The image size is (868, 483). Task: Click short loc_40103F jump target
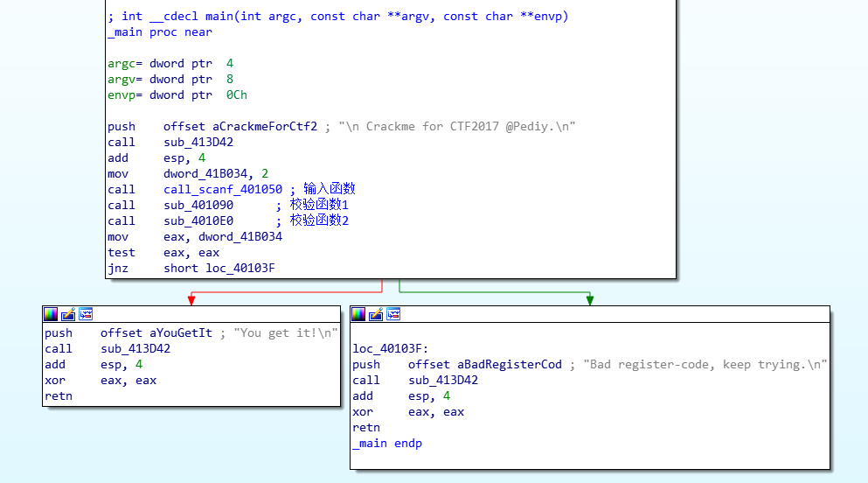(x=219, y=268)
